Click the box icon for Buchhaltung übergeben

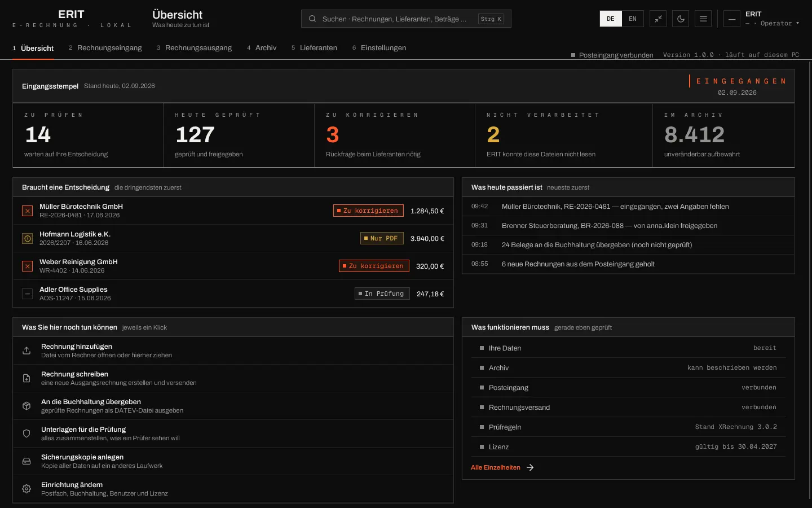click(27, 406)
